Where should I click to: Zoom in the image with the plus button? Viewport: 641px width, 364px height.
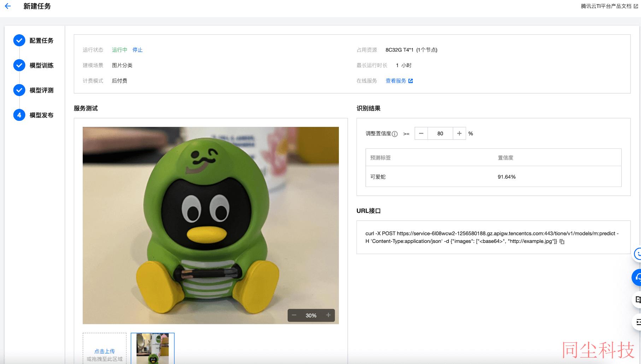coord(328,315)
